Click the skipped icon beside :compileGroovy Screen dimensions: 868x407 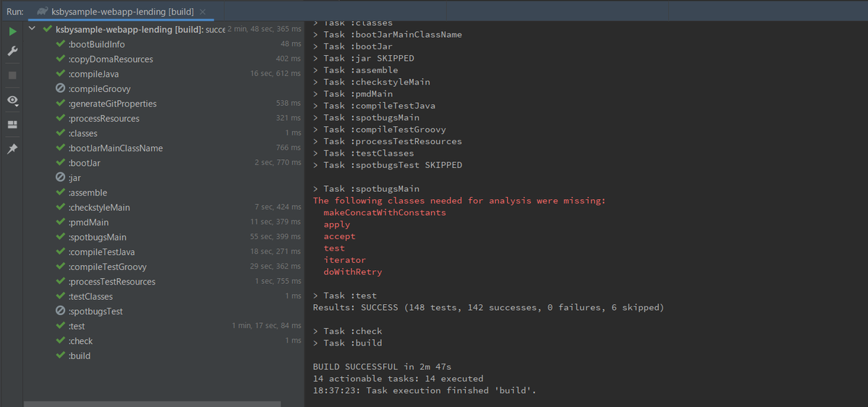[x=61, y=89]
